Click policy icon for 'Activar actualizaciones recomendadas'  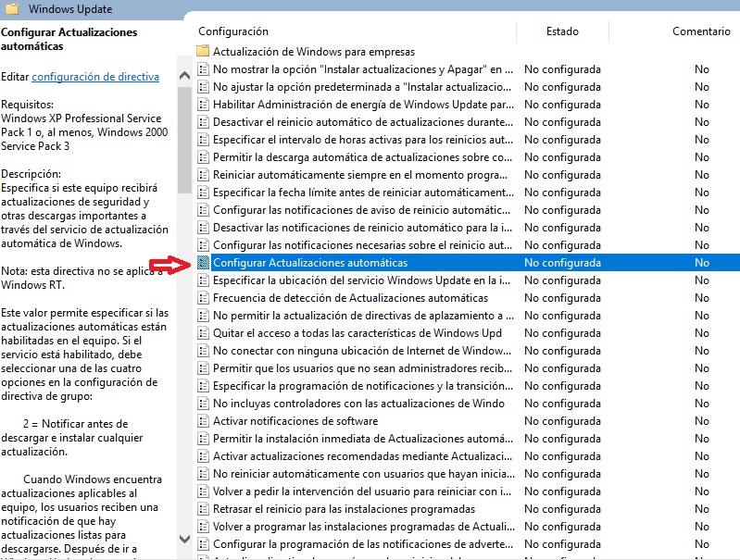click(203, 456)
